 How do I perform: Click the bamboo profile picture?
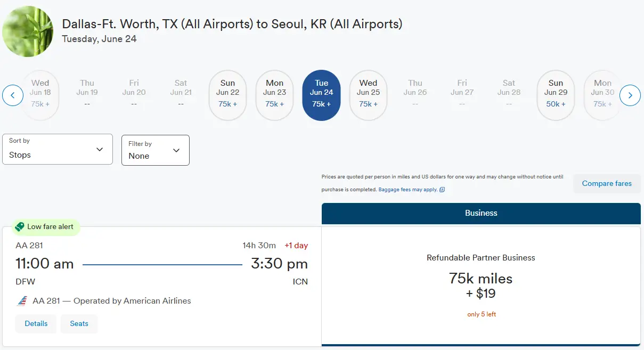(x=28, y=31)
